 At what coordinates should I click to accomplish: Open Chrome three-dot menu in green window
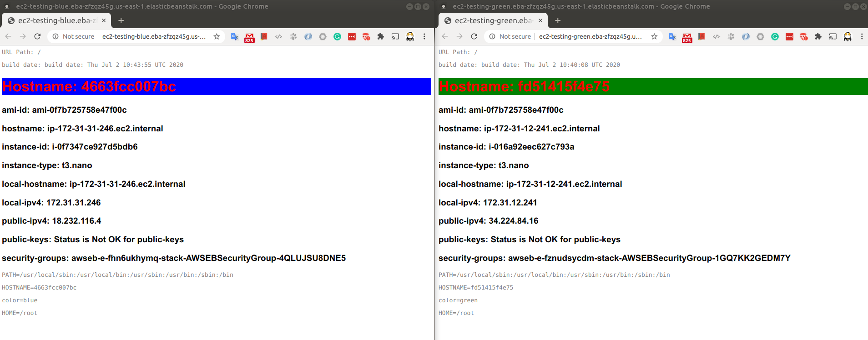click(862, 36)
